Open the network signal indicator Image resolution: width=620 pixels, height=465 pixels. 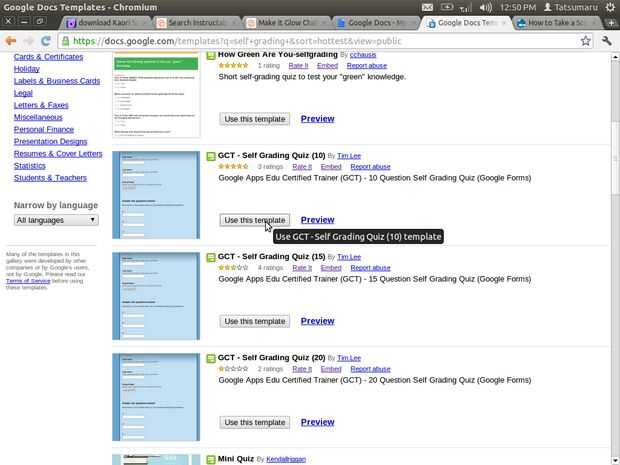click(465, 8)
